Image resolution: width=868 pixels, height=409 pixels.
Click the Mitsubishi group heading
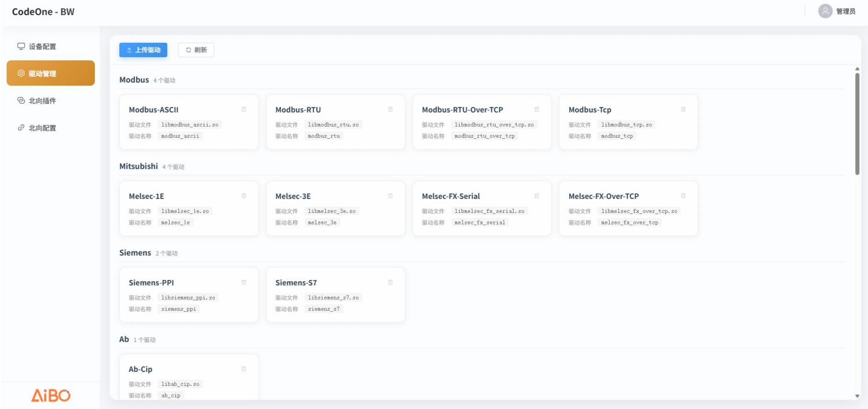(138, 166)
